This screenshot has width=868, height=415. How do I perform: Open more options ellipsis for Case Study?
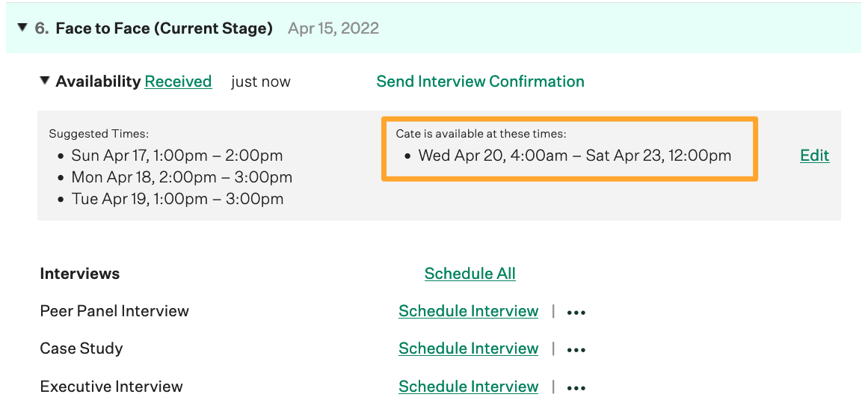tap(576, 350)
